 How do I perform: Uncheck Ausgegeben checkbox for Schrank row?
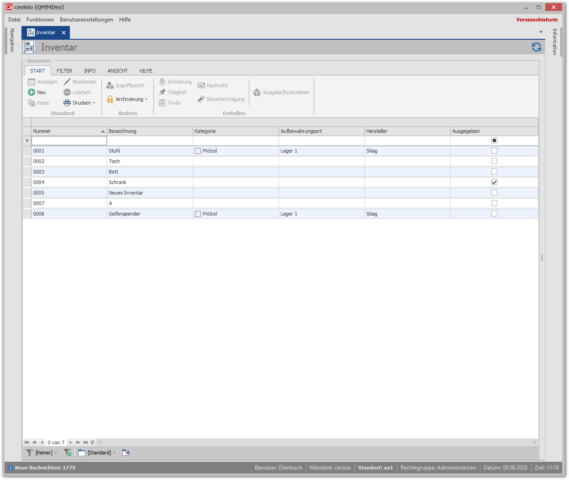[x=494, y=182]
